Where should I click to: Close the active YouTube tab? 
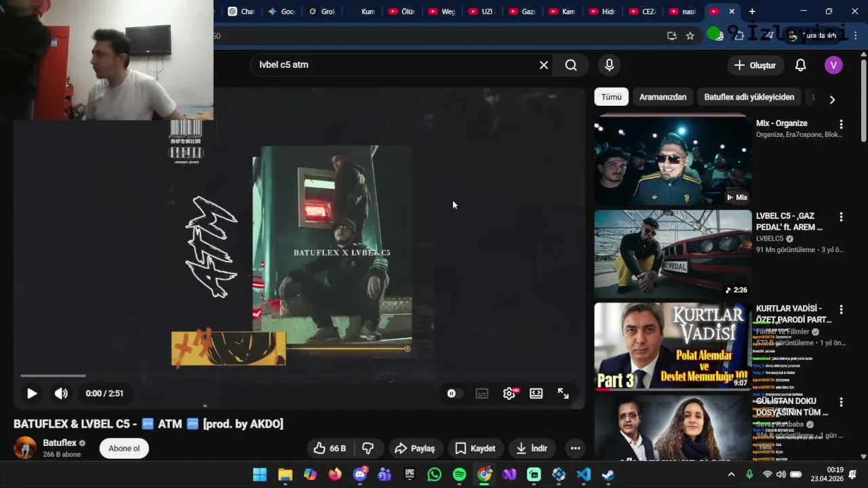tap(732, 12)
